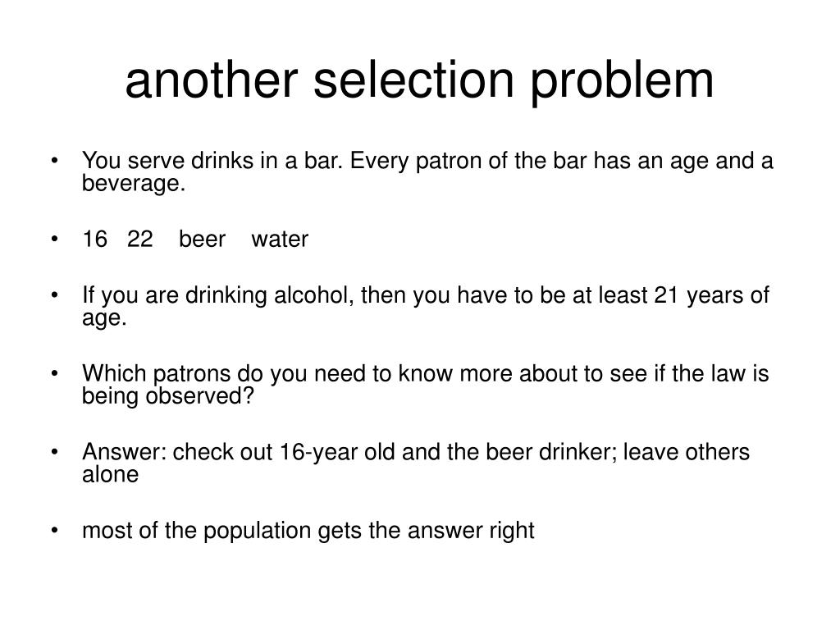This screenshot has height=630, width=840.
Task: Click the word "water" option
Action: (x=280, y=240)
